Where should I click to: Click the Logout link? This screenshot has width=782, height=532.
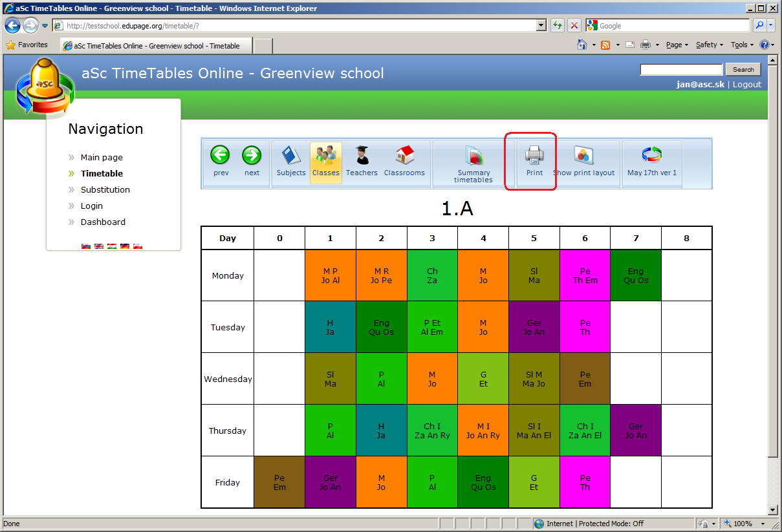746,85
